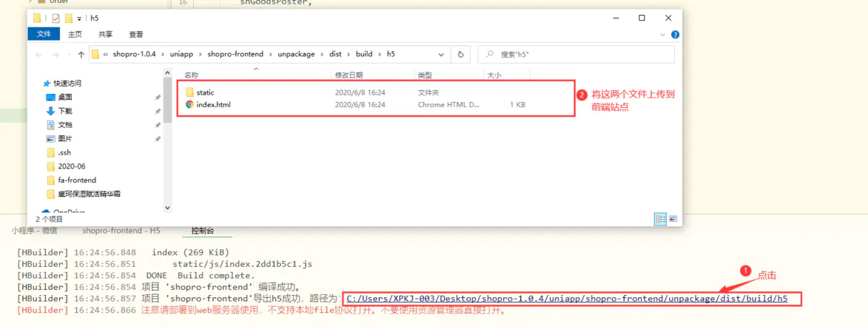Viewport: 868px width, 329px height.
Task: Open exported h5 path link in console
Action: 567,299
